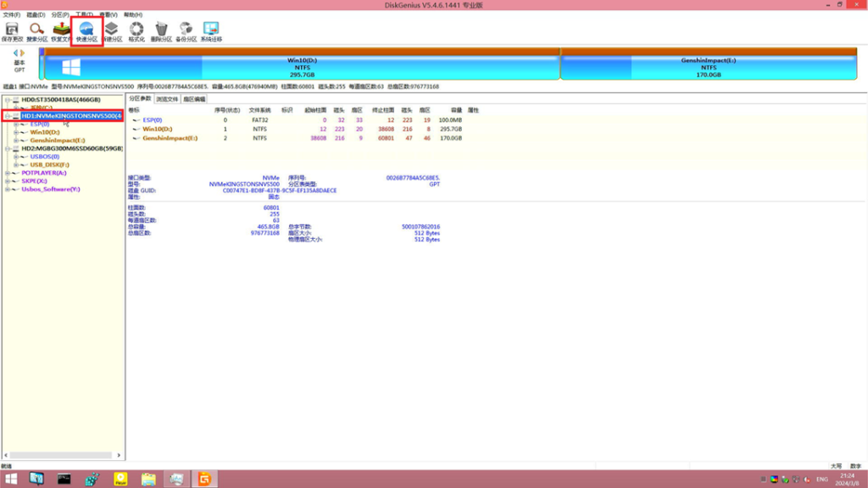Select the 格式化 format toolbar icon
This screenshot has height=488, width=868.
pyautogui.click(x=136, y=32)
